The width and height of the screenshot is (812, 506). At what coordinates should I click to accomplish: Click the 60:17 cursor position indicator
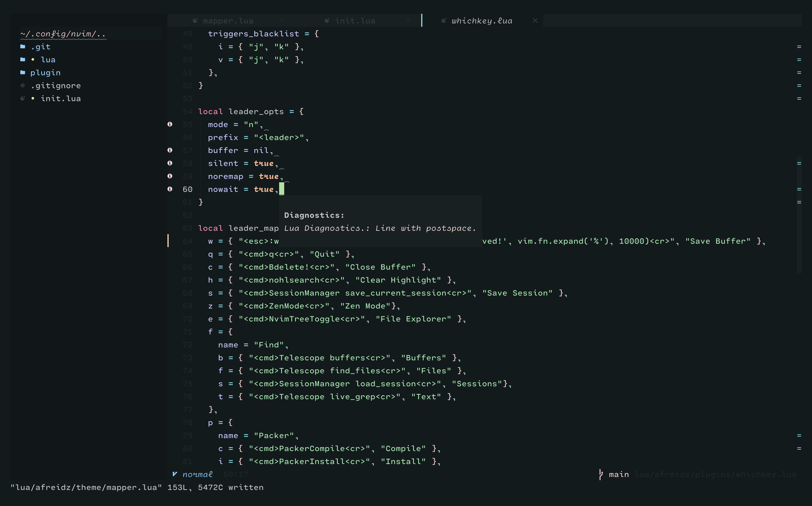click(x=236, y=474)
